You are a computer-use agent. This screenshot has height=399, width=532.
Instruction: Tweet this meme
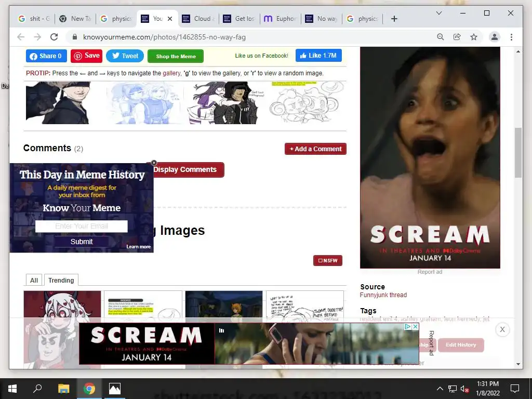(x=125, y=56)
